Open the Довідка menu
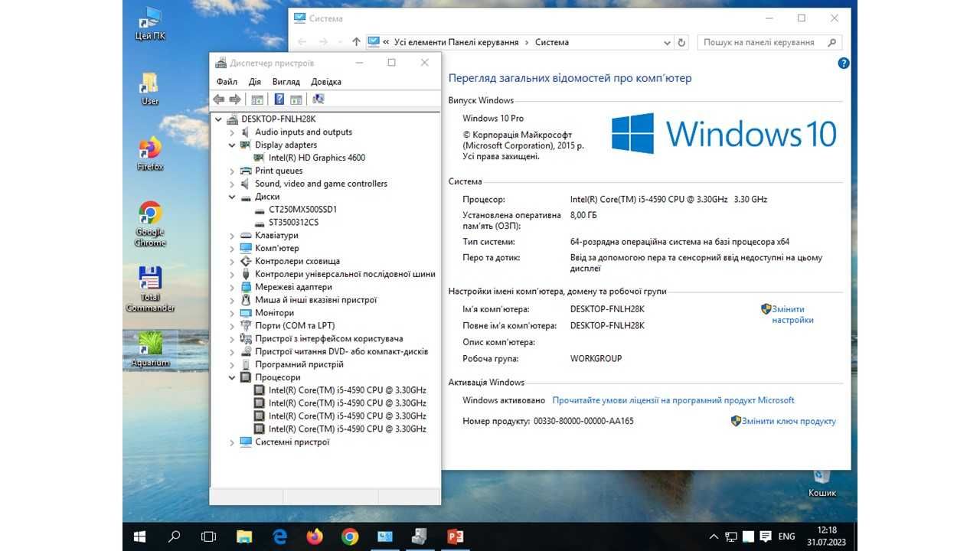The image size is (980, 551). point(326,82)
